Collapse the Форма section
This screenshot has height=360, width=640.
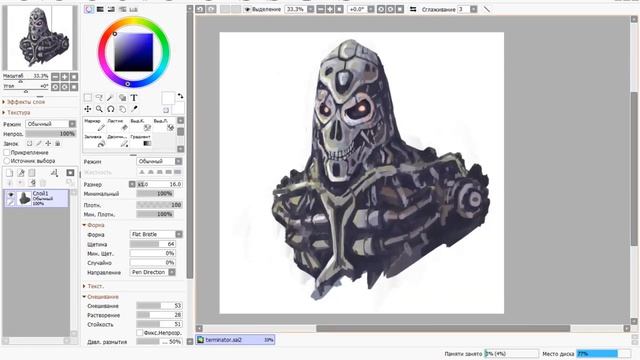pyautogui.click(x=93, y=225)
